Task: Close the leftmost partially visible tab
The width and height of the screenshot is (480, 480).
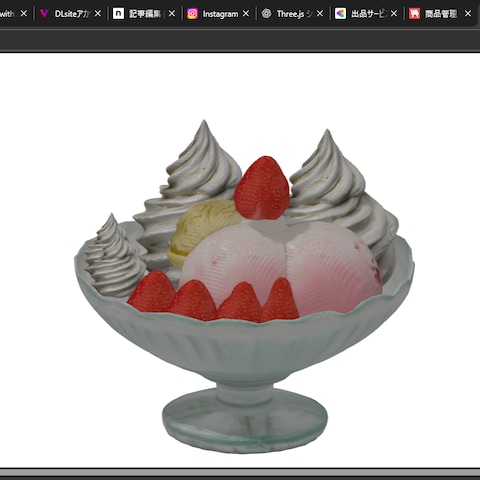Action: click(24, 14)
